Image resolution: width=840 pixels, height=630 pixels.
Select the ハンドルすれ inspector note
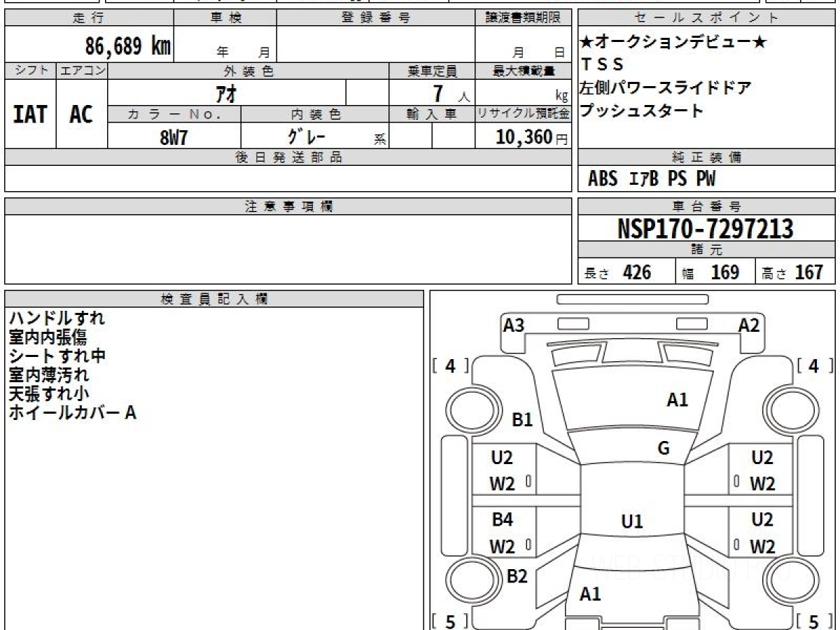[57, 318]
